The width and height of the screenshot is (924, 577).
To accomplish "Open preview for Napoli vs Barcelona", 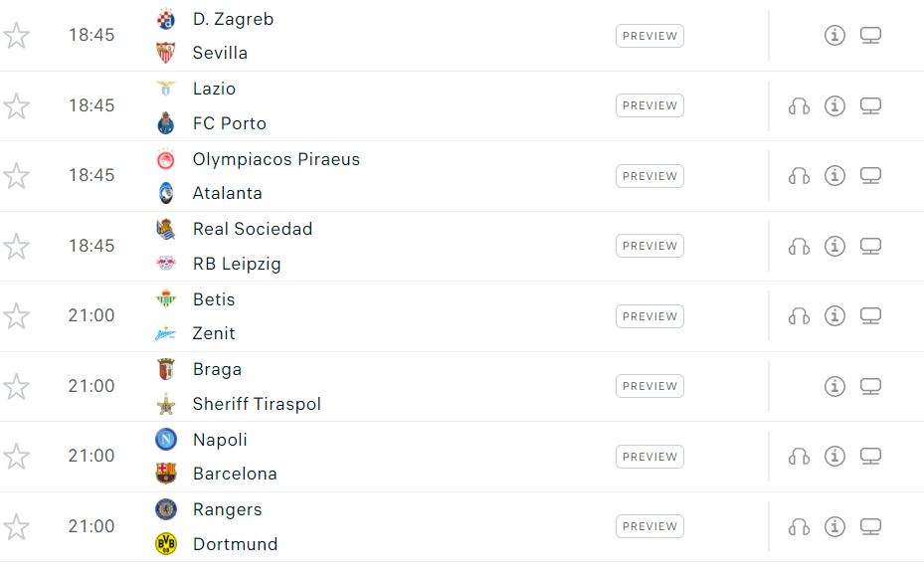I will coord(649,457).
